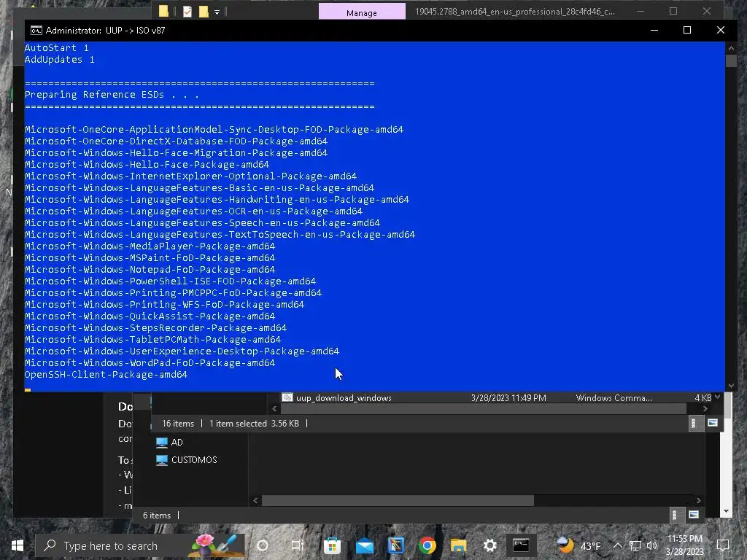
Task: Click the lower Explorer horizontal scrollbar thumb
Action: tap(398, 500)
